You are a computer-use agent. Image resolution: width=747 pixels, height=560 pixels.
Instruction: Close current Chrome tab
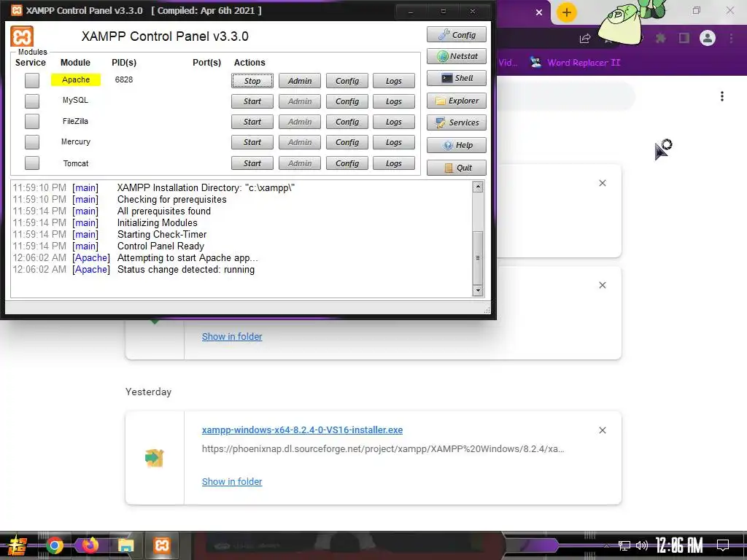(x=539, y=12)
